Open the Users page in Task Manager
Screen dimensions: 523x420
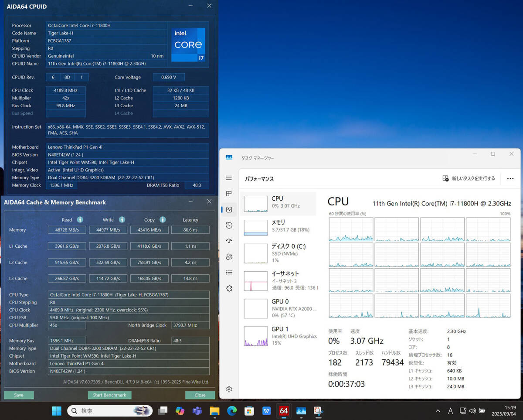(229, 256)
